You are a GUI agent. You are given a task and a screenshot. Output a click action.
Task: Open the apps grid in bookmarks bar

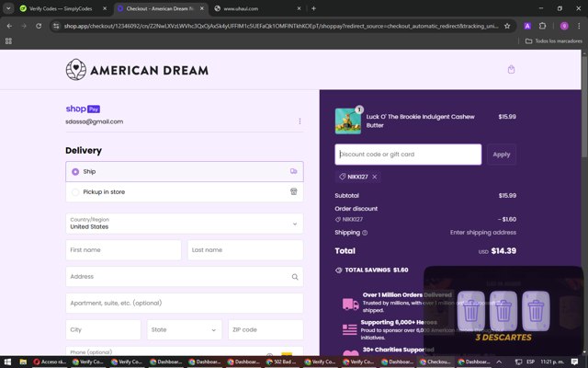pyautogui.click(x=8, y=40)
